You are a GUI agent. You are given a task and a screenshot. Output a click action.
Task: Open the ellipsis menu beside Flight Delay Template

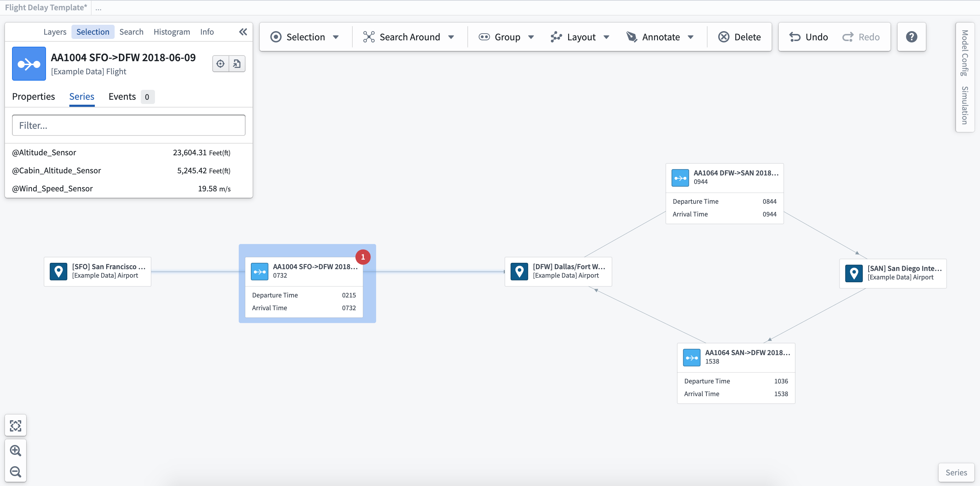(99, 8)
